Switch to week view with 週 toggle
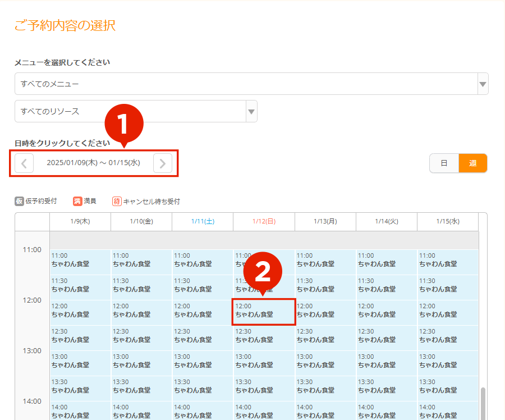This screenshot has height=420, width=505. coord(472,163)
